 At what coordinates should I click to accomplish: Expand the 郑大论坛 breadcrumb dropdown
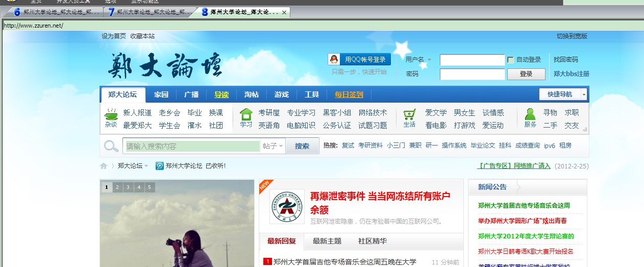(146, 166)
